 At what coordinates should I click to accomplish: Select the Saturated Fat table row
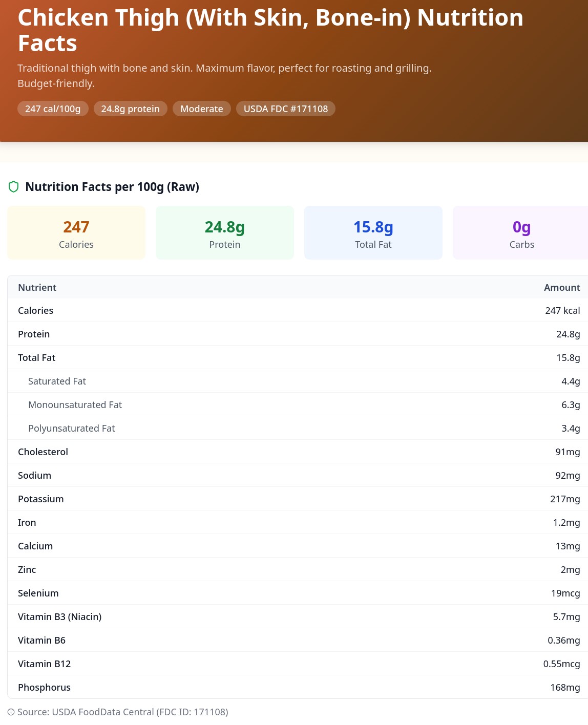point(298,381)
